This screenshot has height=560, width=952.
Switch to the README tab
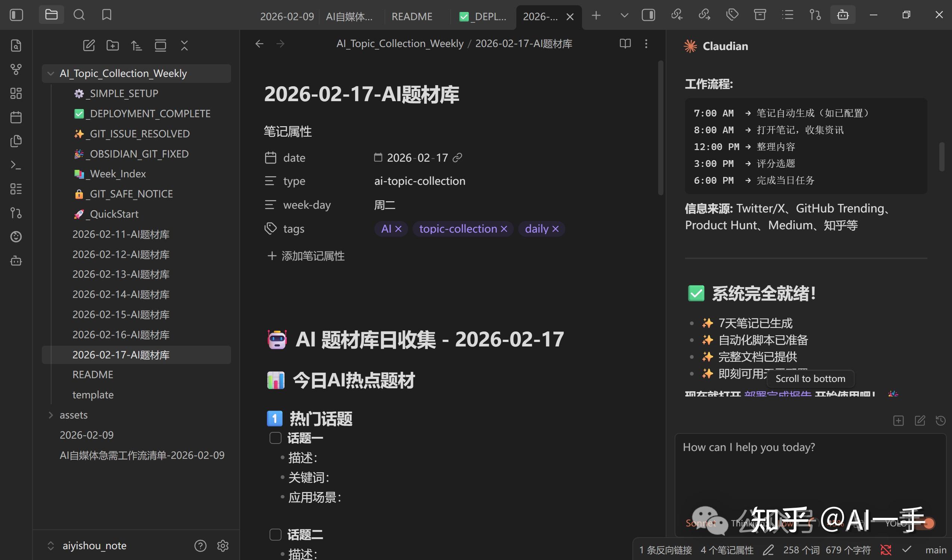pos(412,17)
